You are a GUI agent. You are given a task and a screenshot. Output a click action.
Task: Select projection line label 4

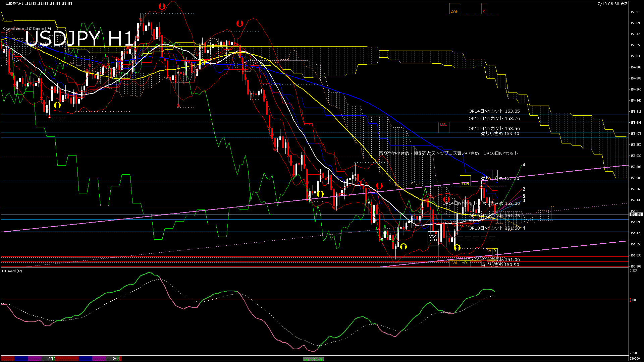pos(524,165)
